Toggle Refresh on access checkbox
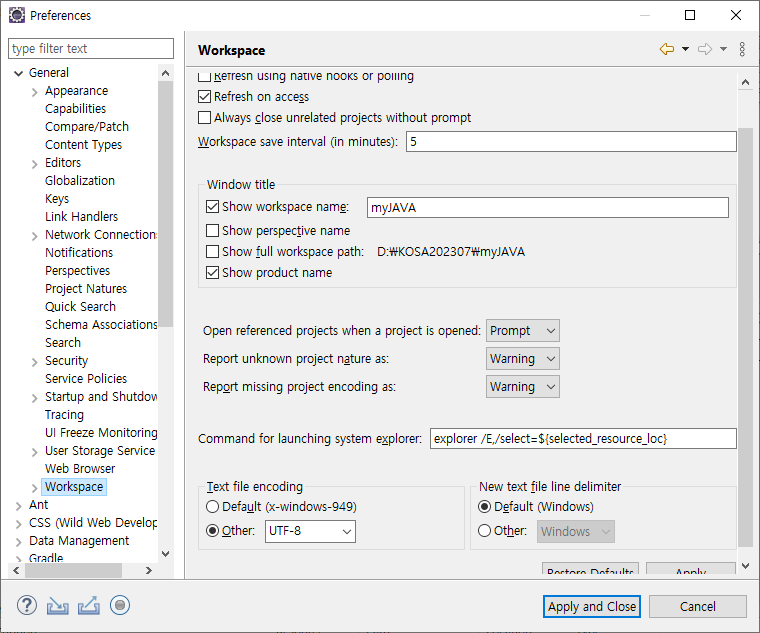This screenshot has width=760, height=633. pyautogui.click(x=205, y=96)
